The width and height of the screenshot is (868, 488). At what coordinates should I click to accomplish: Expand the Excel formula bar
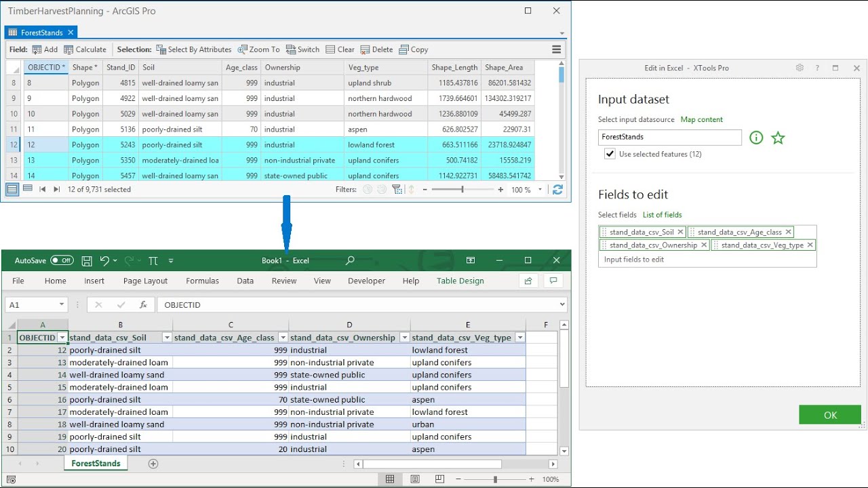[562, 305]
